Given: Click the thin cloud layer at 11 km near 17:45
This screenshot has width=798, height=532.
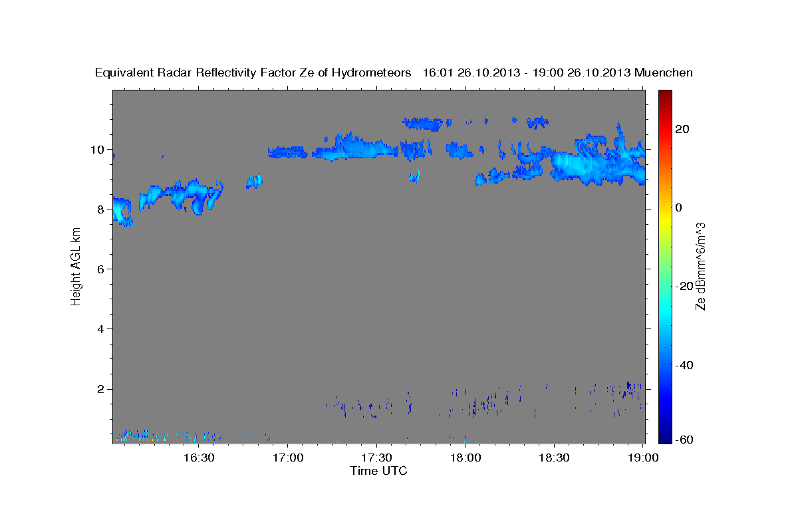Looking at the screenshot, I should pyautogui.click(x=422, y=123).
